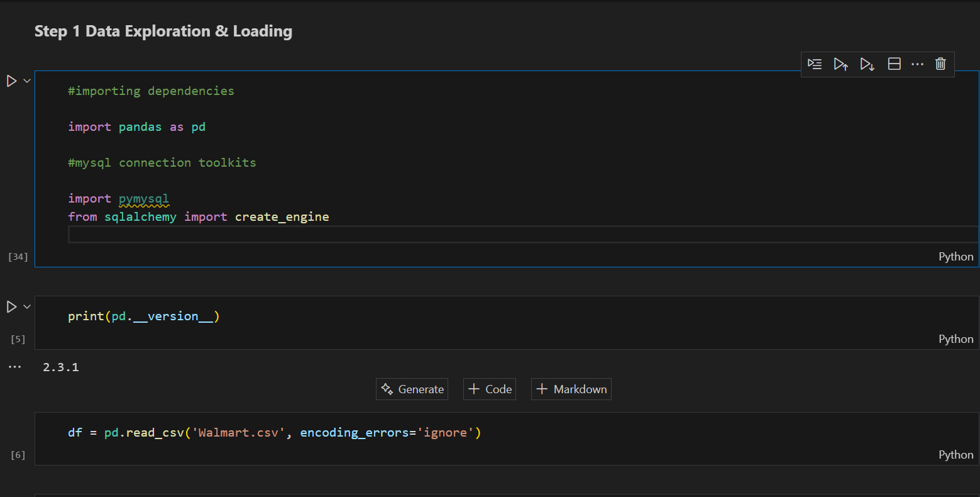The width and height of the screenshot is (980, 497).
Task: Add a new Markdown cell
Action: tap(571, 389)
